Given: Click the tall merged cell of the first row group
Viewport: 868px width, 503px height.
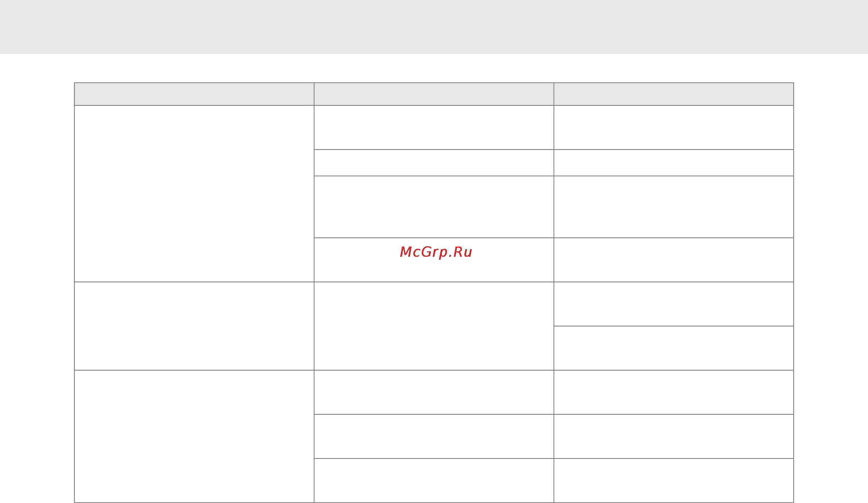Looking at the screenshot, I should pos(194,194).
